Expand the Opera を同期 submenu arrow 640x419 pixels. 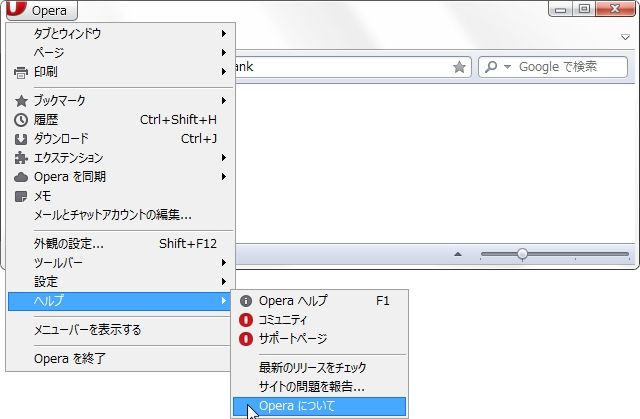click(224, 177)
